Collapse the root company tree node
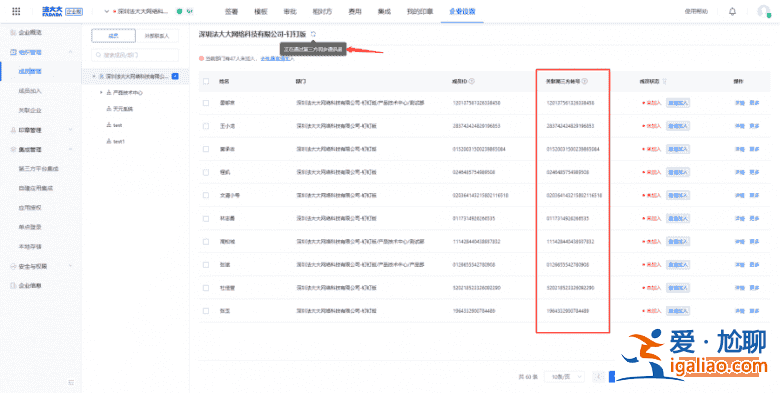 coord(94,76)
